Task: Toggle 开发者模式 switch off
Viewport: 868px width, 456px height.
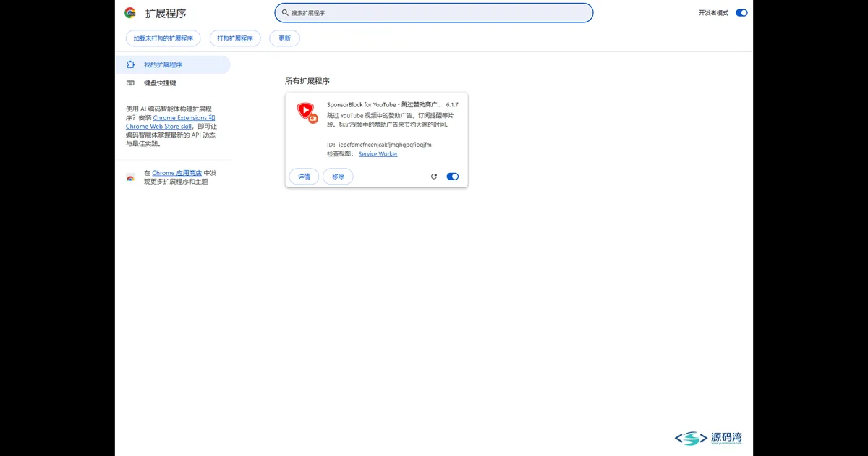Action: (x=741, y=13)
